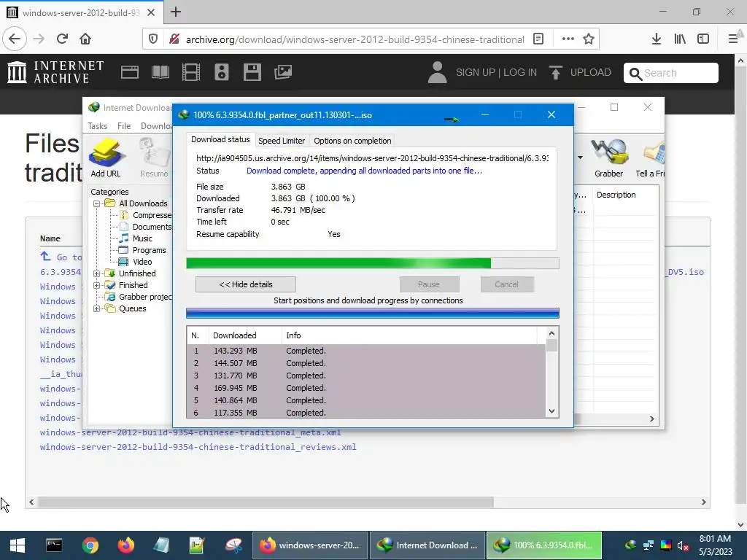Click the Tell a Friend icon
This screenshot has height=560, width=747.
coord(651,157)
